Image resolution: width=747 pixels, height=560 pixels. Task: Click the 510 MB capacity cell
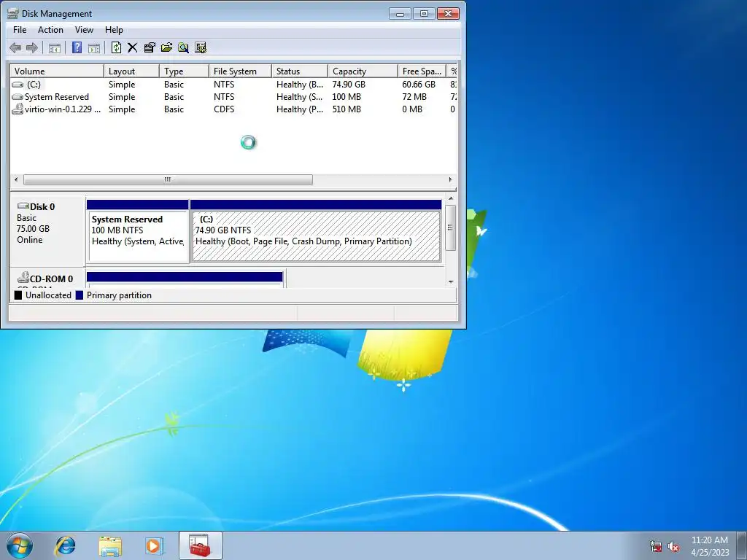pyautogui.click(x=347, y=109)
